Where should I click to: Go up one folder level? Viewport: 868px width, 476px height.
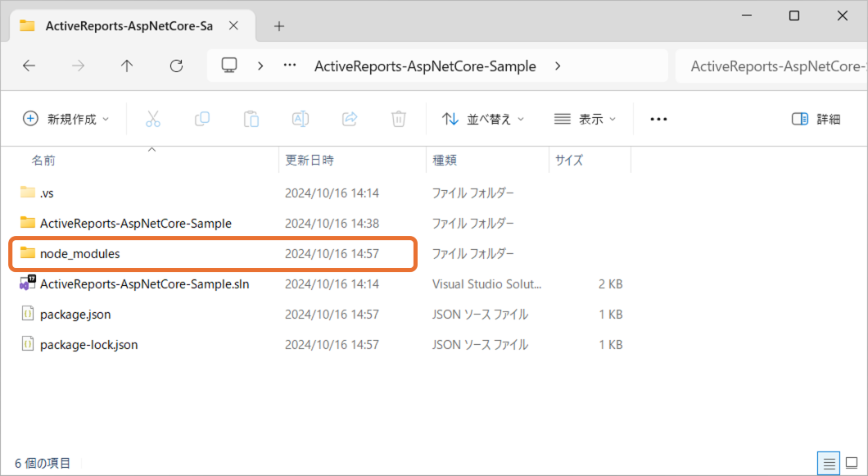(x=127, y=66)
